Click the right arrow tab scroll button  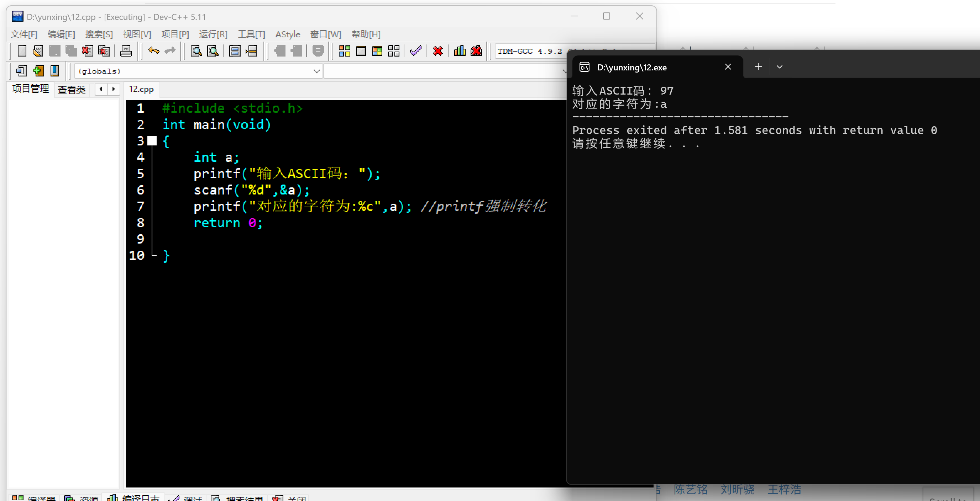coord(113,89)
